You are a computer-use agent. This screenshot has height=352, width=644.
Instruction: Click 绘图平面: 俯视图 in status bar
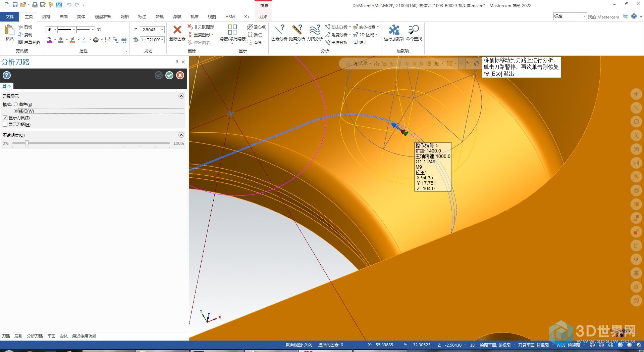pos(495,345)
